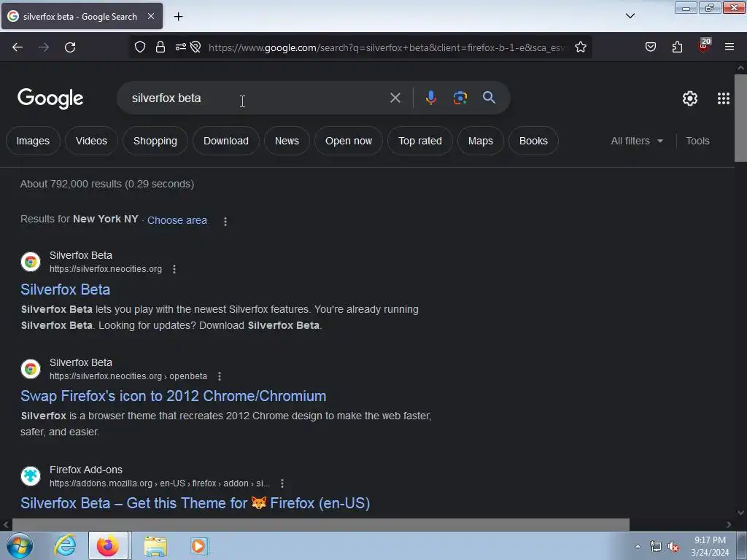Bookmark this page with the star
This screenshot has width=747, height=560.
[580, 47]
